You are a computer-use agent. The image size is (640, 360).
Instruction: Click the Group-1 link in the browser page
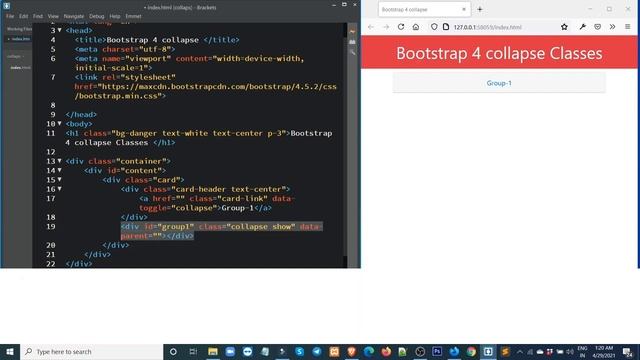(x=499, y=83)
